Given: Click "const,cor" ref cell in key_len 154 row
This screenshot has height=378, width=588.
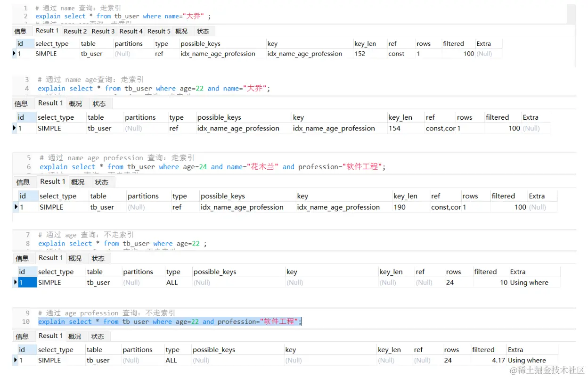Looking at the screenshot, I should pyautogui.click(x=440, y=128).
